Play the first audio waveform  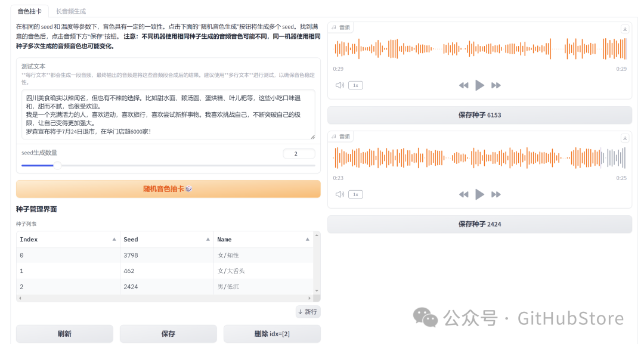(x=479, y=85)
